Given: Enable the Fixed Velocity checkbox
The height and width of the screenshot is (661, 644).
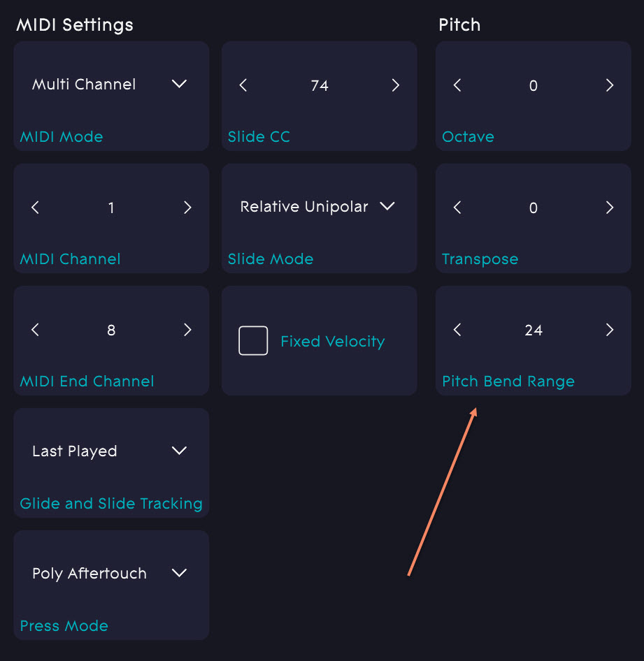Looking at the screenshot, I should point(253,341).
